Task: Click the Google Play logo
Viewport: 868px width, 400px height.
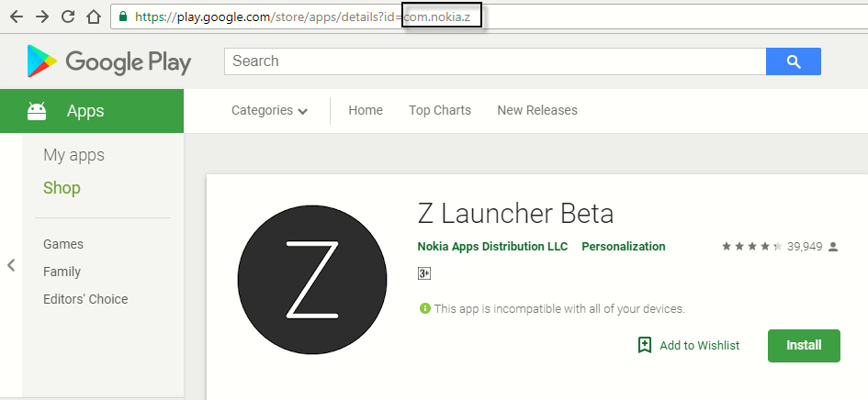Action: coord(109,61)
